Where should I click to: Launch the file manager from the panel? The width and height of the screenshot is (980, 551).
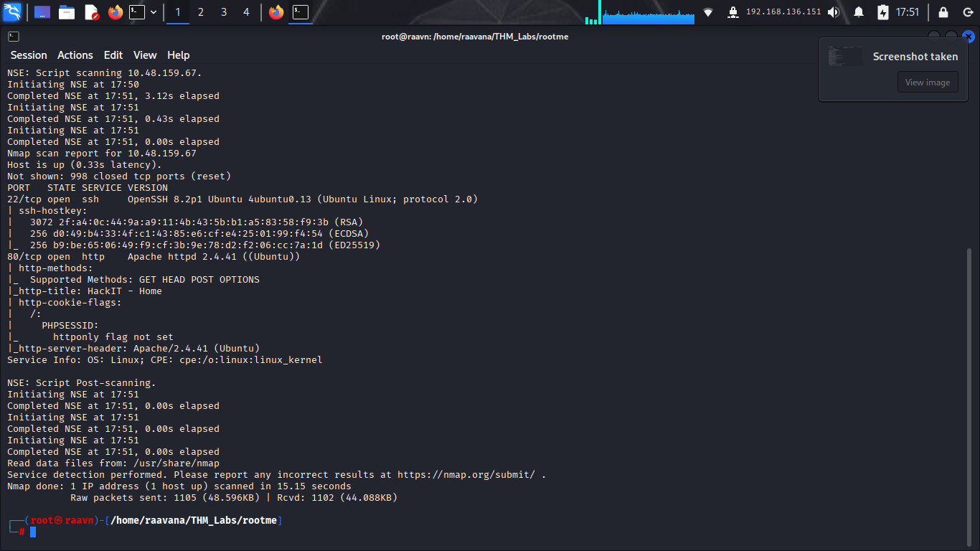pyautogui.click(x=67, y=12)
